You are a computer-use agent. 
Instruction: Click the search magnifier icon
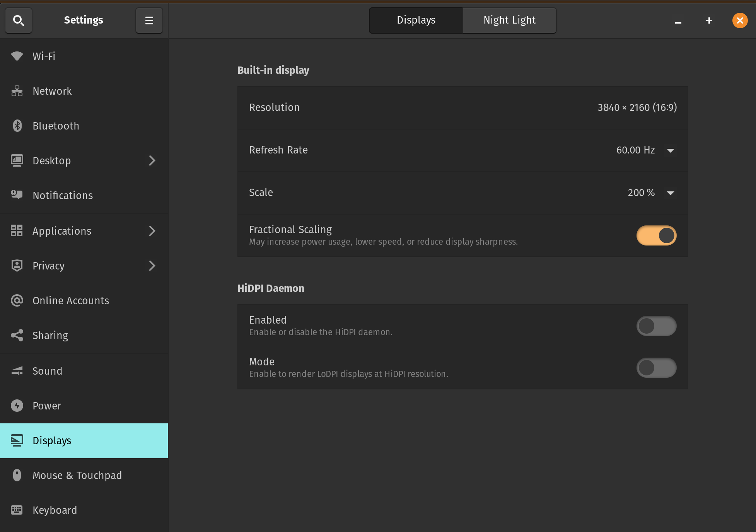point(18,20)
